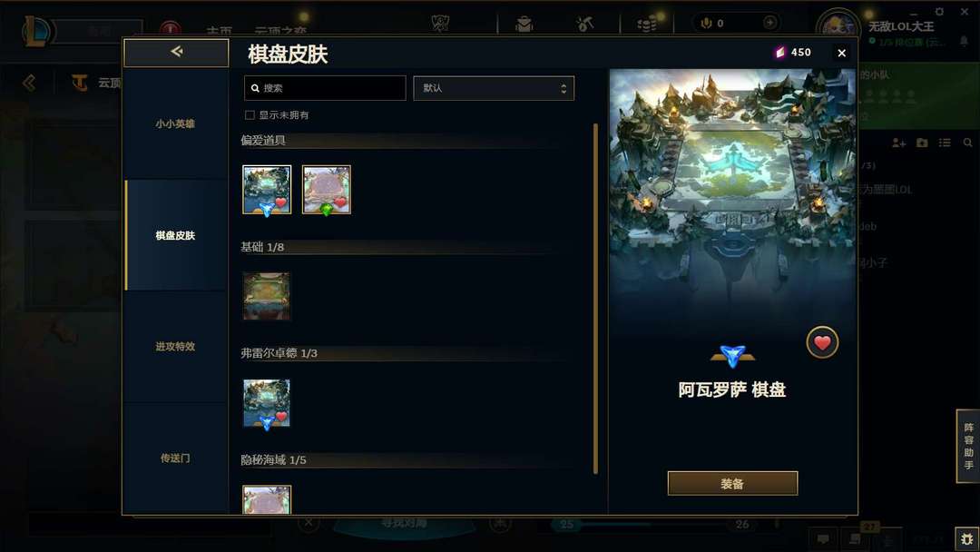Click the skin list scrollbar
This screenshot has height=552, width=980.
click(x=595, y=299)
